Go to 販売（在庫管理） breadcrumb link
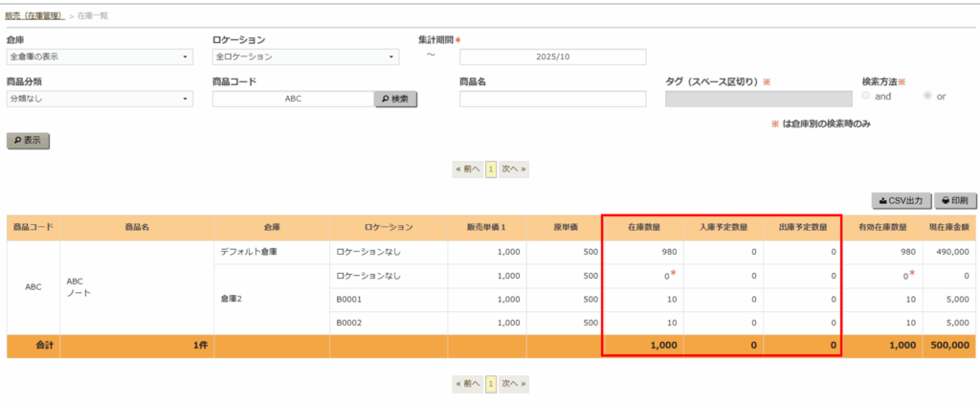Image resolution: width=980 pixels, height=405 pixels. [34, 16]
